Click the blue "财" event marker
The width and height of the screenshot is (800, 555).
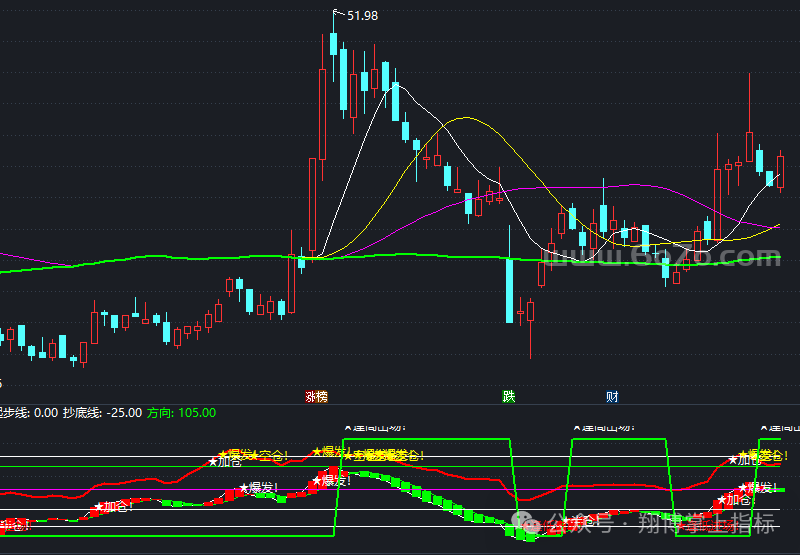[x=611, y=397]
